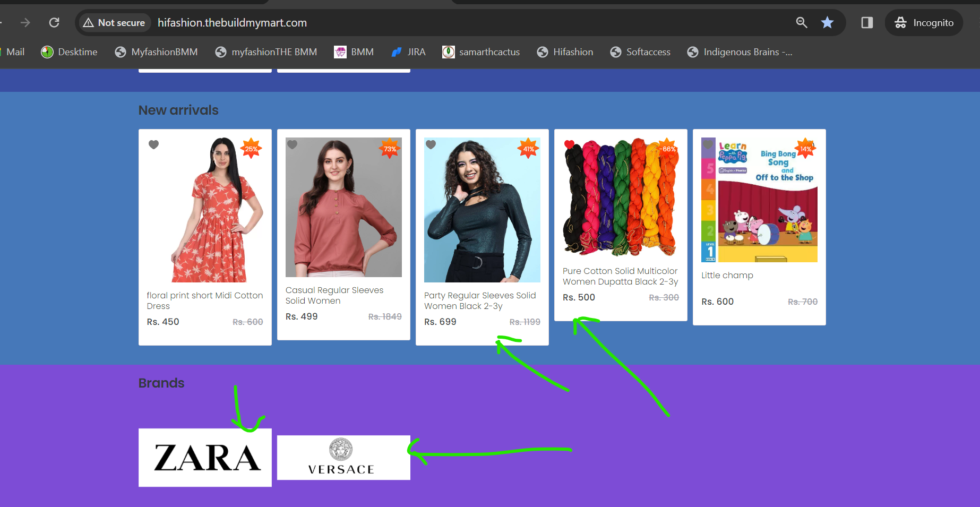Viewport: 980px width, 507px height.
Task: Toggle the bookmark star icon
Action: pyautogui.click(x=827, y=22)
